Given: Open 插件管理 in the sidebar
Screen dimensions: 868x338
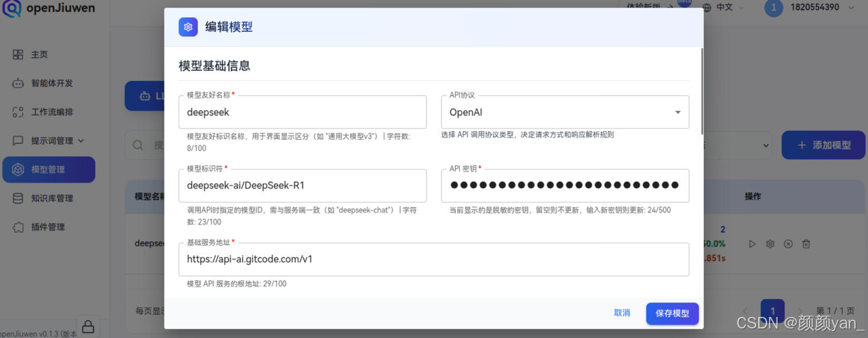Looking at the screenshot, I should 47,227.
